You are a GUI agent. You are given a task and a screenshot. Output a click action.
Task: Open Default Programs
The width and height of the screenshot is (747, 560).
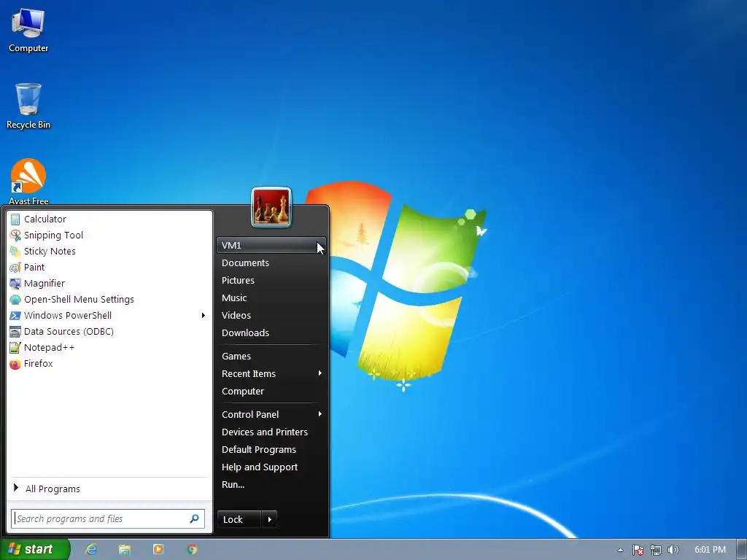[271, 449]
